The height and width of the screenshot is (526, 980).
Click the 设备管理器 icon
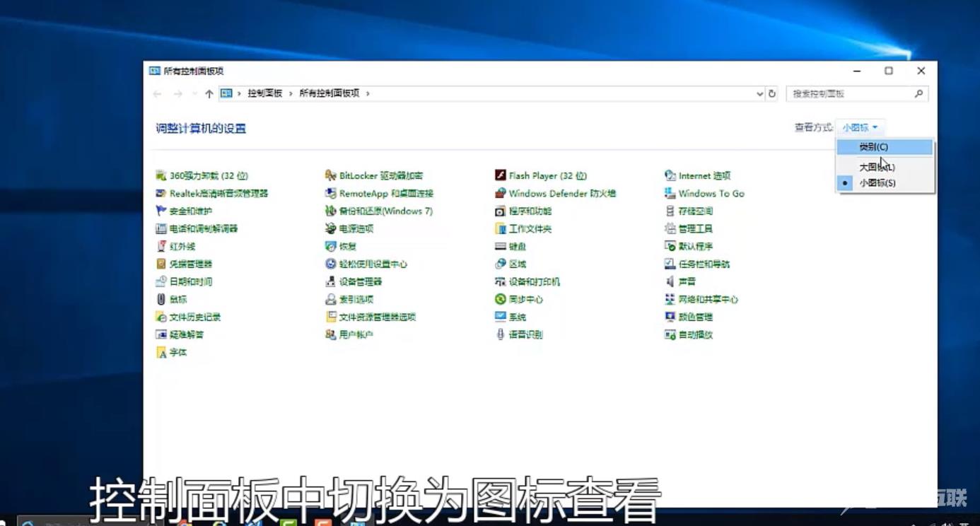pos(330,281)
